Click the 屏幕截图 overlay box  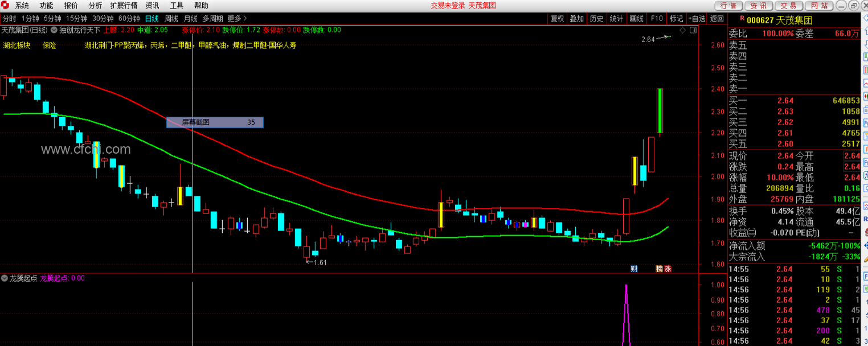215,122
